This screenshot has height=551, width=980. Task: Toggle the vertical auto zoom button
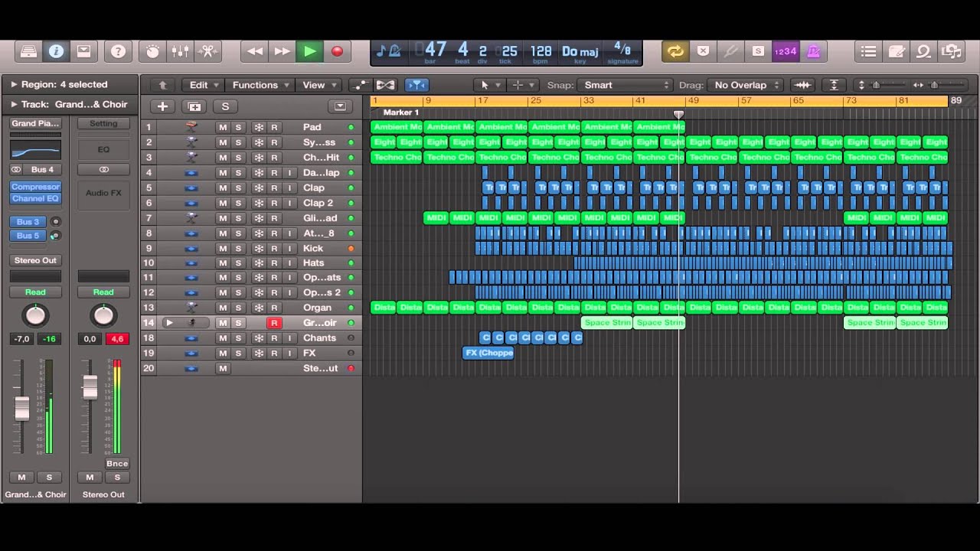(x=834, y=85)
